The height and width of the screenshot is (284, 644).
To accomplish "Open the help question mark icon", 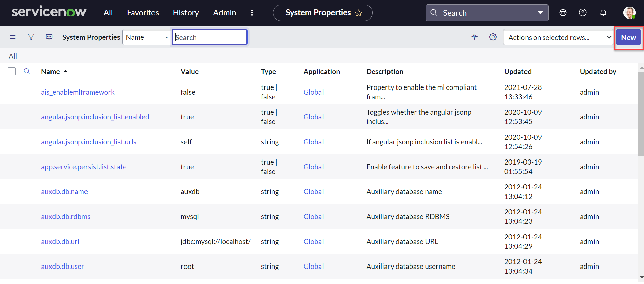I will (583, 13).
